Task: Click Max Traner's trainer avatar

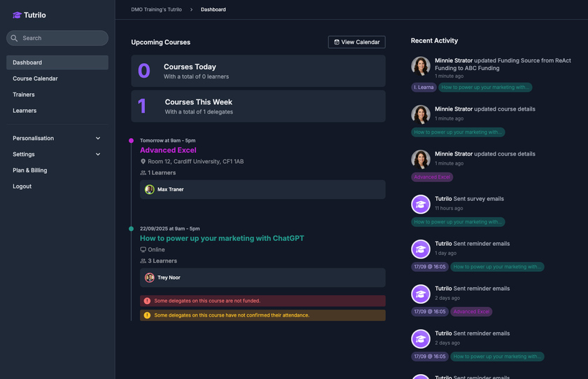Action: tap(150, 189)
